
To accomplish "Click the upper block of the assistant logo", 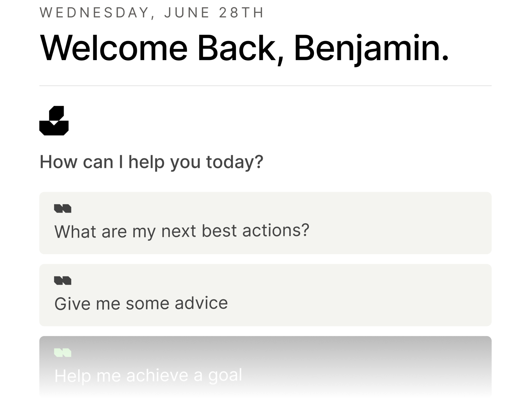I will (57, 113).
